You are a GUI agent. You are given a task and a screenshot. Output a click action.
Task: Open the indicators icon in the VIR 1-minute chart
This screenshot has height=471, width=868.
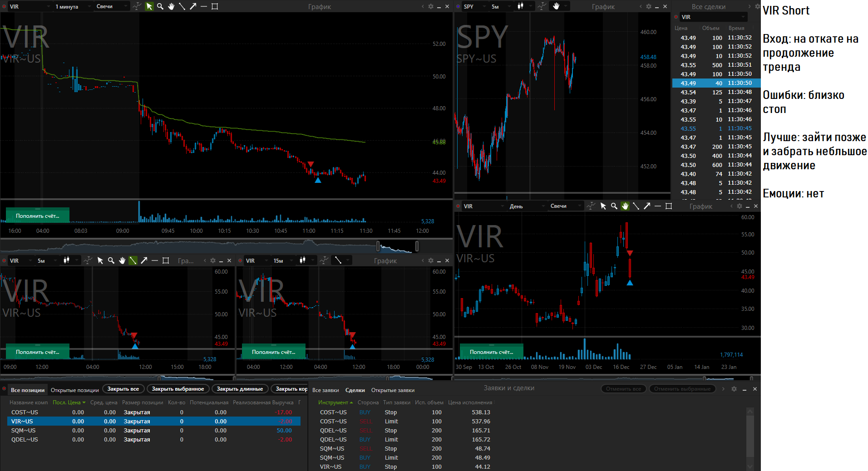coord(137,6)
